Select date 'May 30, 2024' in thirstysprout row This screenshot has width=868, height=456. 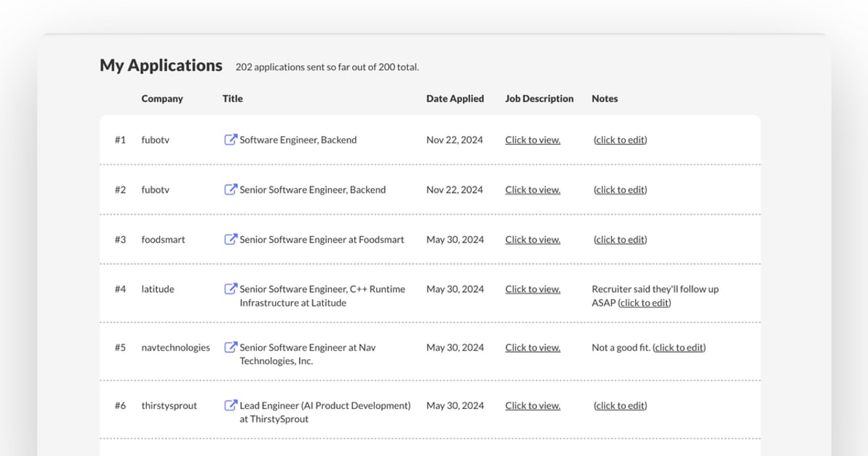(x=455, y=405)
